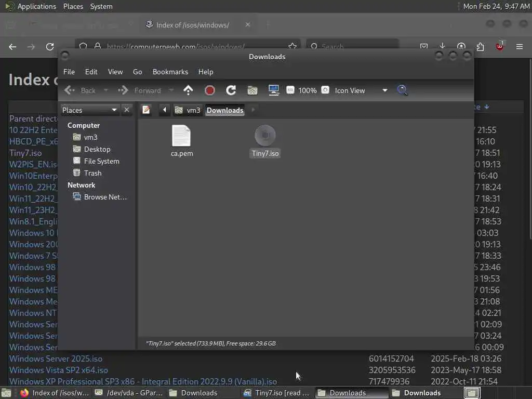The height and width of the screenshot is (399, 532).
Task: Click the vm3 path bar button
Action: 188,110
